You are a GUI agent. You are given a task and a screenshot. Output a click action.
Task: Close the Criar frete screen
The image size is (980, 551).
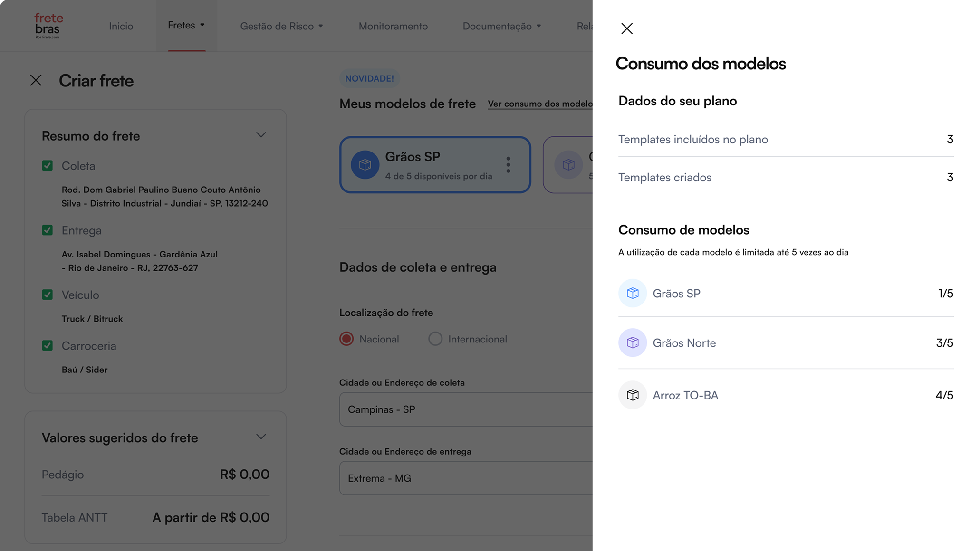36,81
